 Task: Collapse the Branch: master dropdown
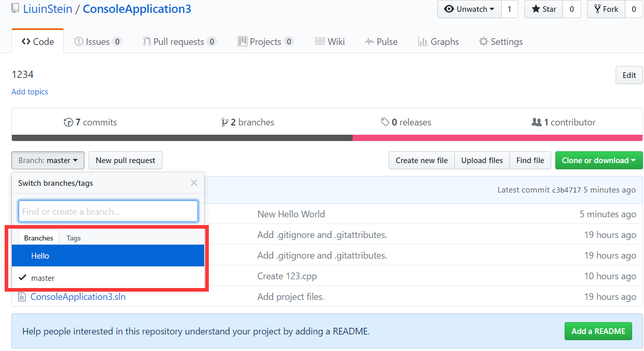[x=48, y=161]
